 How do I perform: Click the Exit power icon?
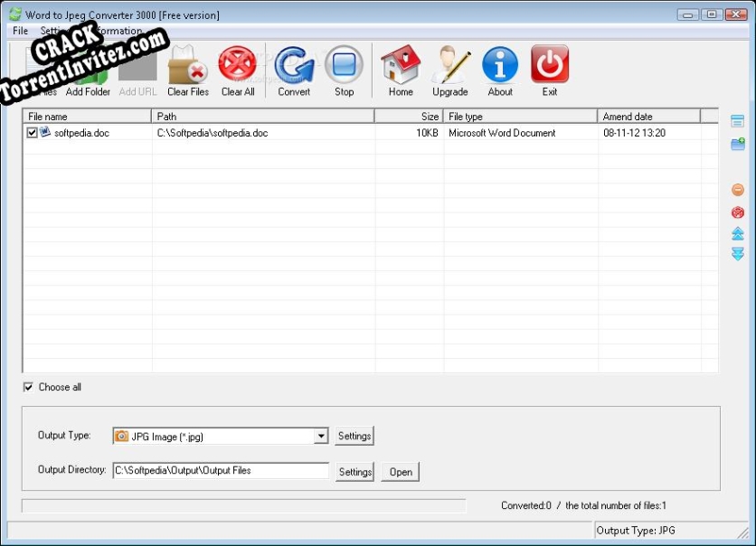tap(550, 68)
